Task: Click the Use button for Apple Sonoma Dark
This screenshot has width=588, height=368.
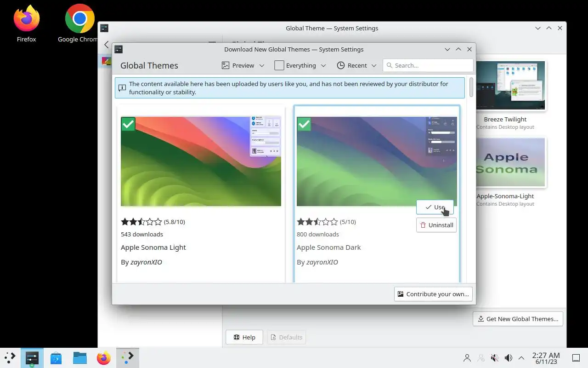Action: pos(435,207)
